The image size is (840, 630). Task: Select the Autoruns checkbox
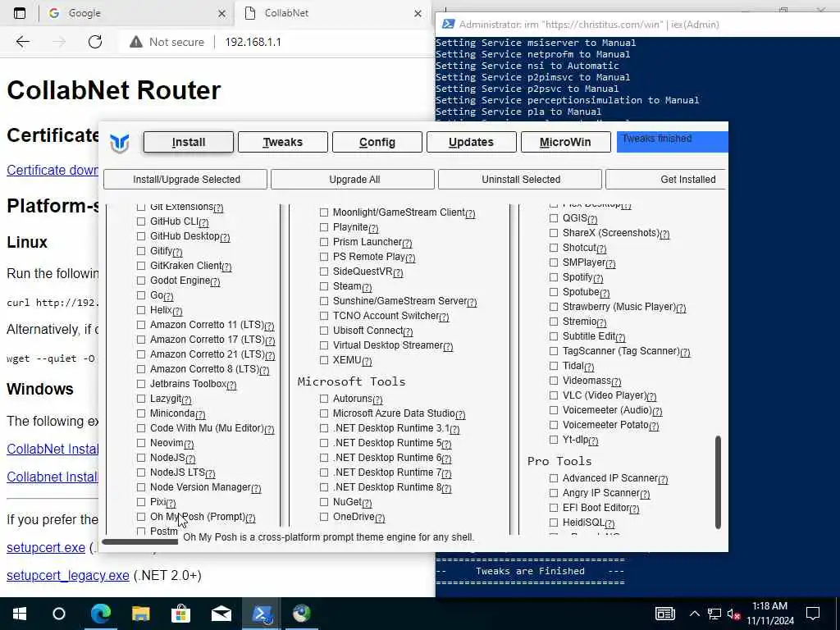pyautogui.click(x=324, y=399)
